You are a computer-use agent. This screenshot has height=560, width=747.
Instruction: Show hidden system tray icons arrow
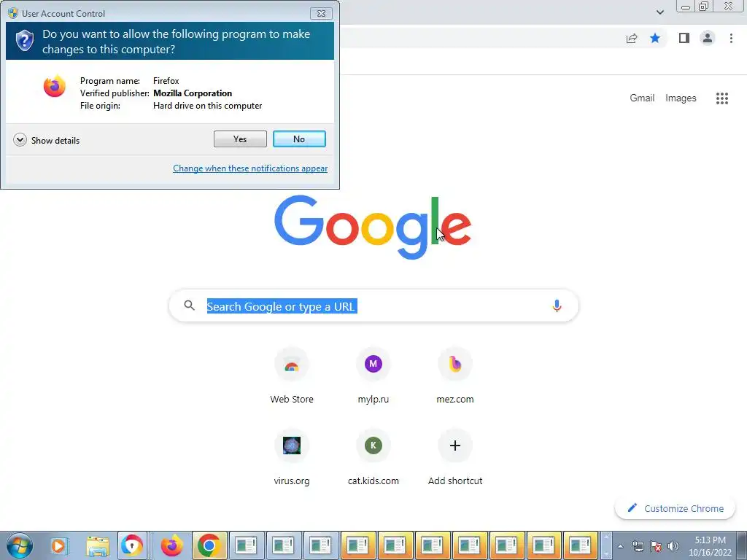[620, 546]
